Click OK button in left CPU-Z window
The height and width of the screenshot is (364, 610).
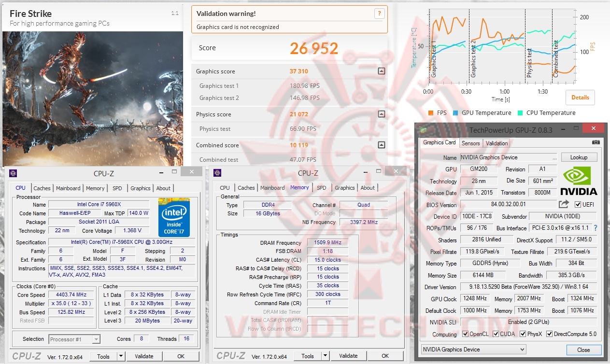coord(181,356)
